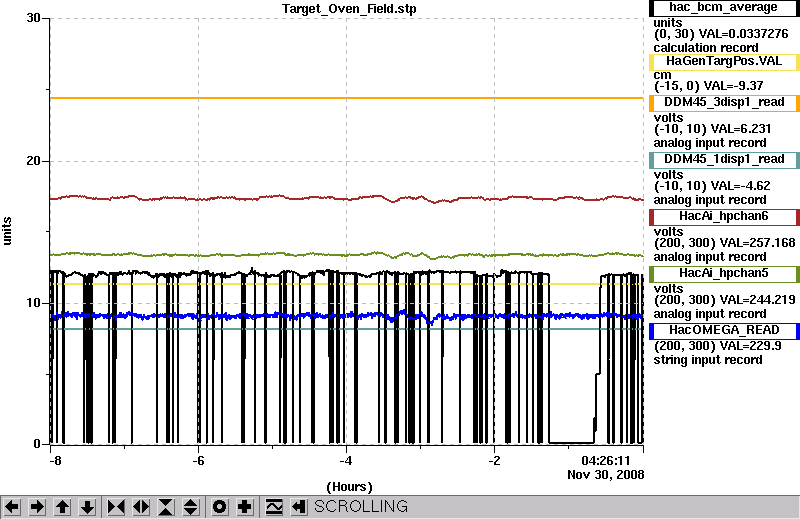Click the SCROLLING status label
800x519 pixels.
point(361,506)
